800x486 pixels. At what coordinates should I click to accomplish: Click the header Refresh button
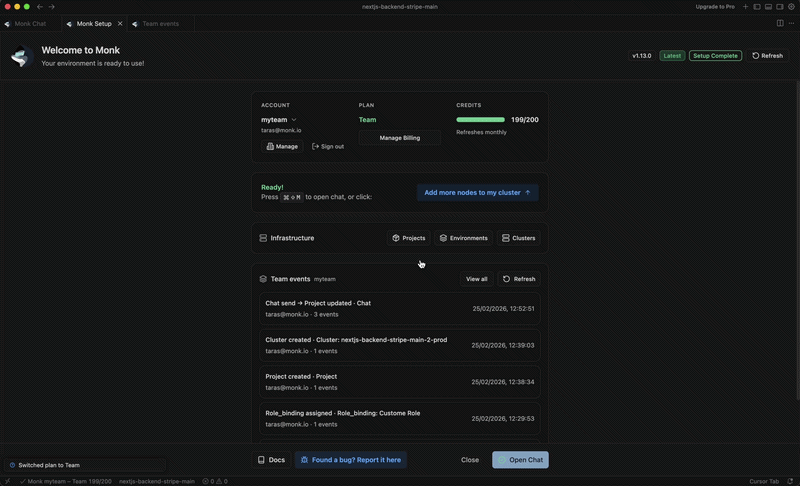(x=767, y=56)
